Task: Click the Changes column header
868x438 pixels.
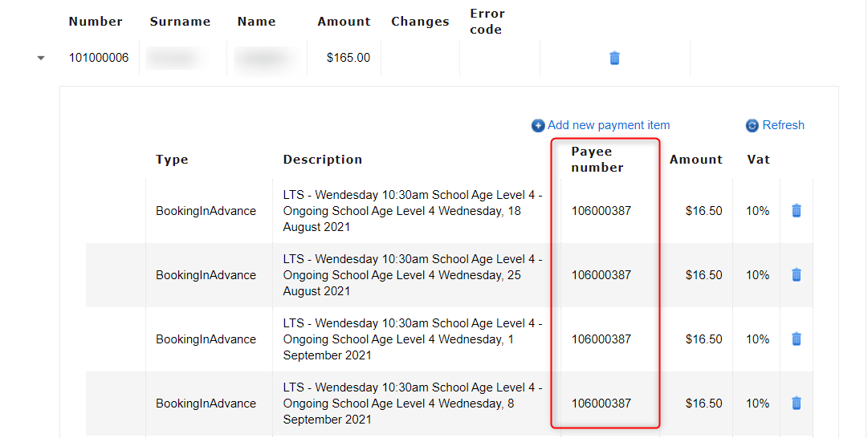Action: click(420, 22)
